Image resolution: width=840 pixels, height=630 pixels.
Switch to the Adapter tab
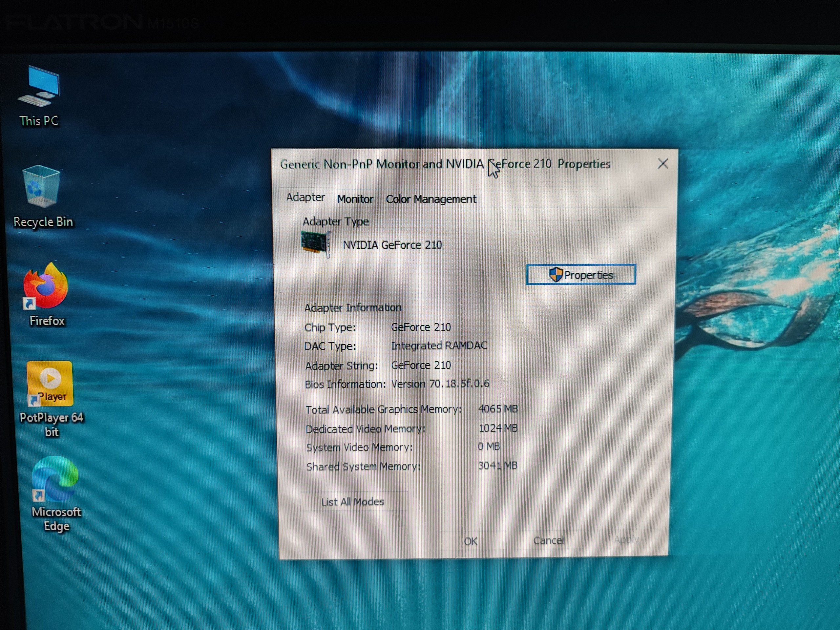[x=305, y=198]
